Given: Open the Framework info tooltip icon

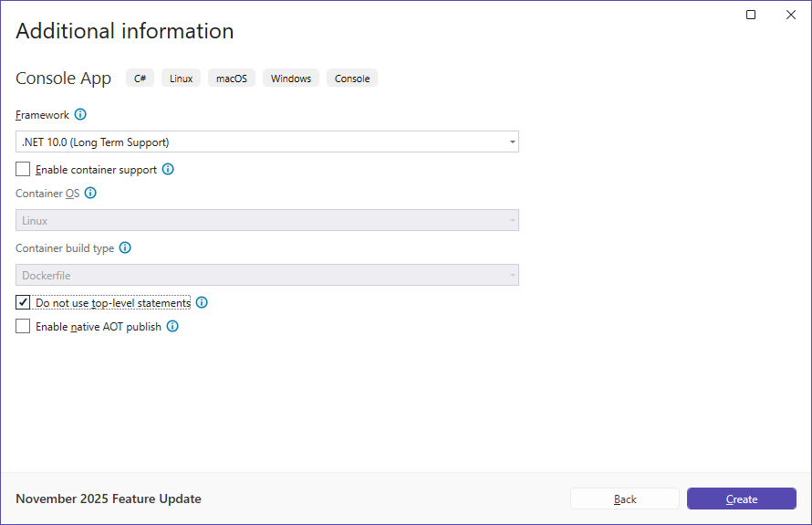Looking at the screenshot, I should [x=80, y=114].
